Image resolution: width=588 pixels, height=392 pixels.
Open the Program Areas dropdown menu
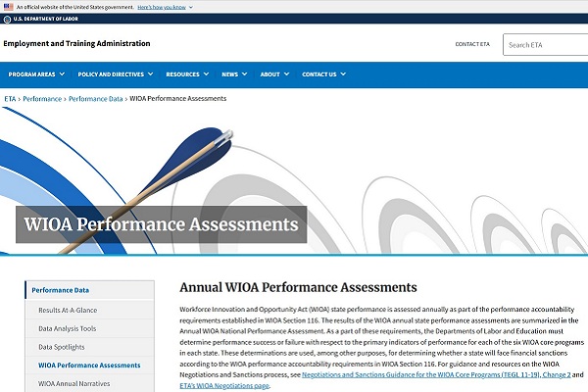[34, 74]
